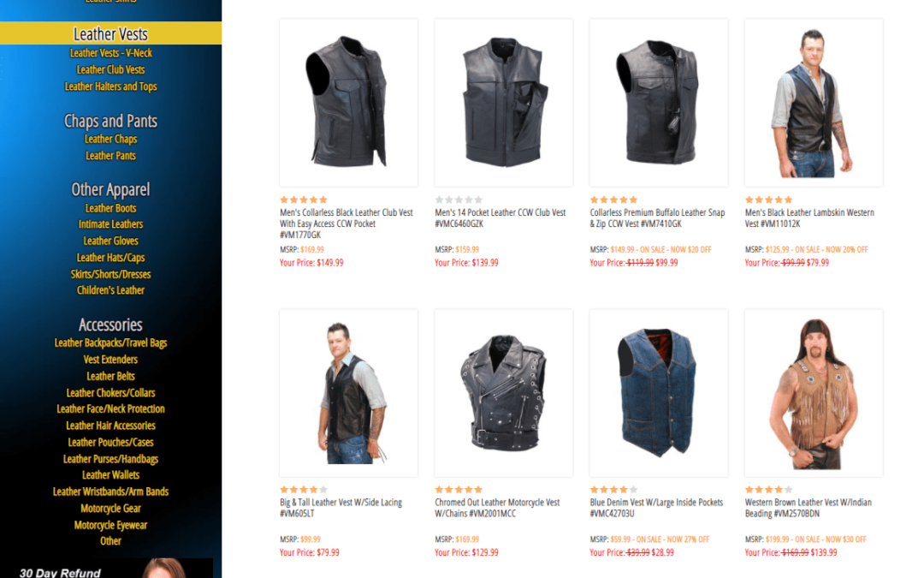Open the Chaps and Pants heading
The image size is (924, 578).
pyautogui.click(x=110, y=121)
